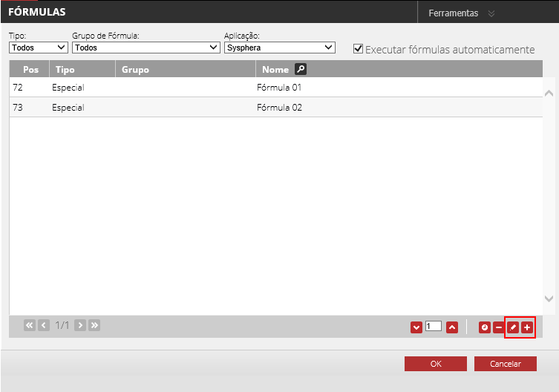Click the Pos column header
This screenshot has width=559, height=392.
pyautogui.click(x=30, y=69)
